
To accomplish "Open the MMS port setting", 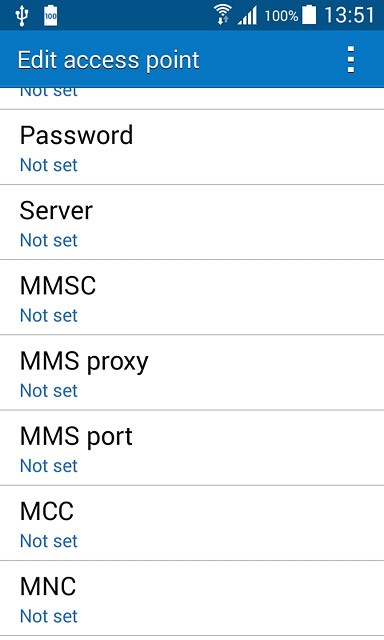I will point(192,448).
